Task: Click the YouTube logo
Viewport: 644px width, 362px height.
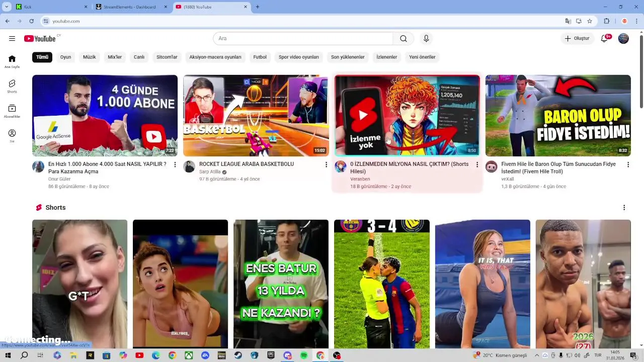Action: coord(40,39)
